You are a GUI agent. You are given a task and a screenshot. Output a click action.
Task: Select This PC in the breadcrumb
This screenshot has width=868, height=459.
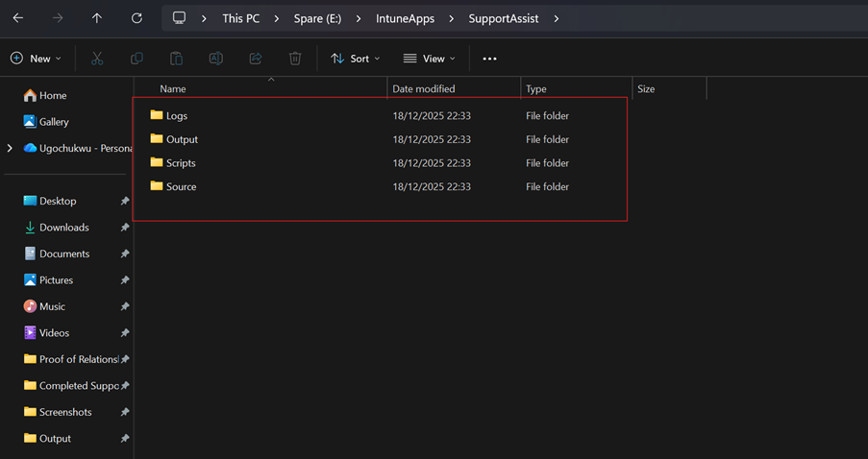(x=241, y=18)
